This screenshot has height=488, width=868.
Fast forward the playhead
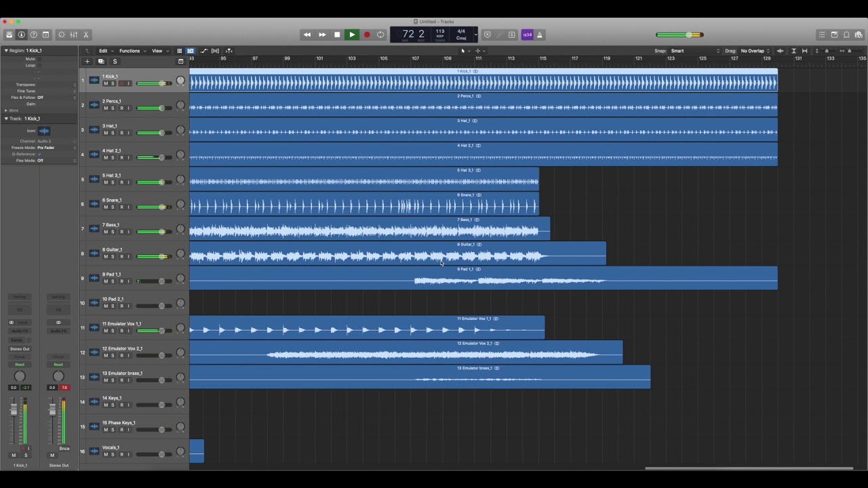point(322,35)
